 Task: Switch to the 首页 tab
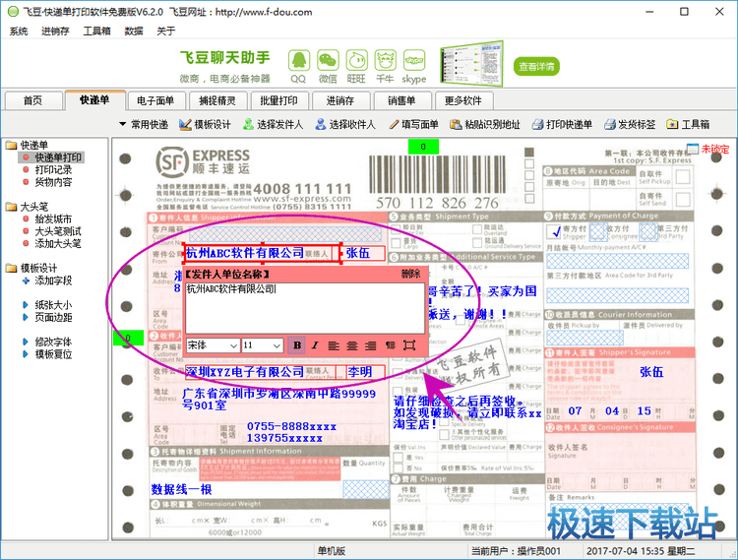32,100
